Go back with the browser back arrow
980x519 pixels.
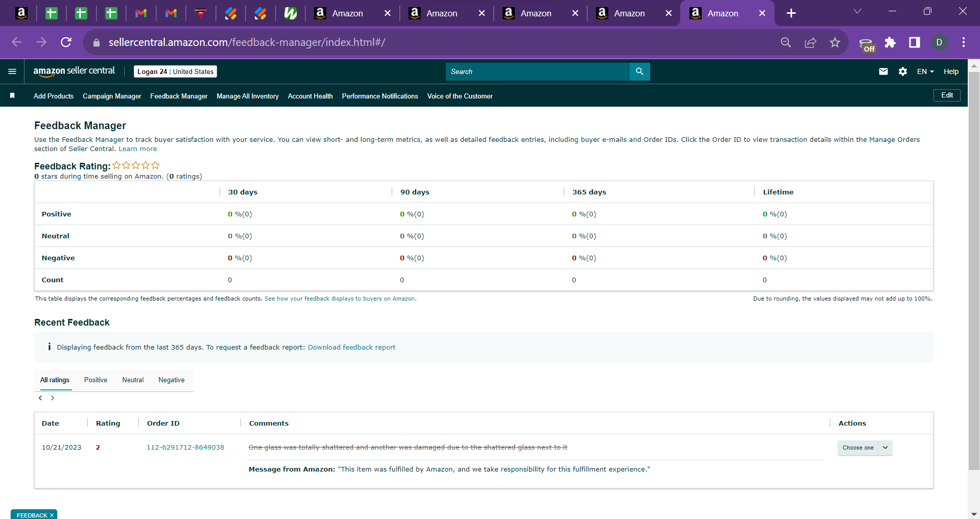[17, 42]
